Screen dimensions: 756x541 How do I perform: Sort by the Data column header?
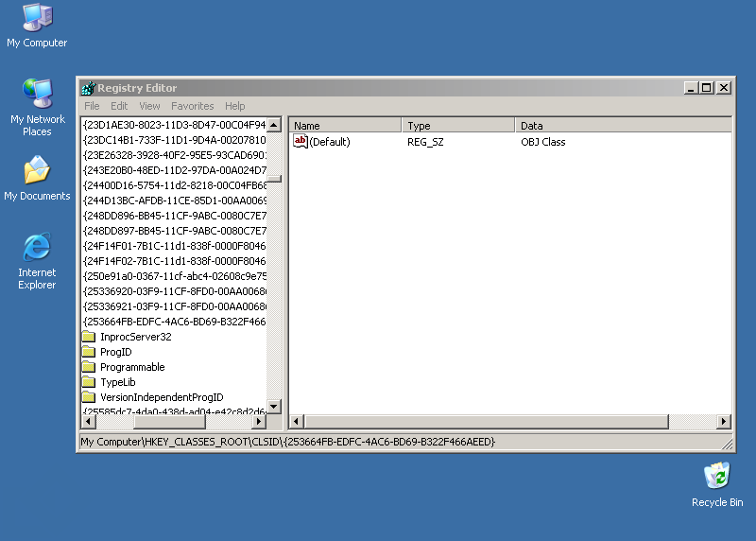click(623, 126)
